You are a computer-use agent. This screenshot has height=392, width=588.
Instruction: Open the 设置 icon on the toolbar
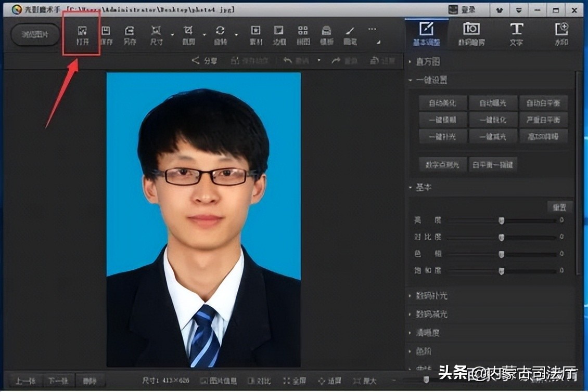tap(381, 60)
